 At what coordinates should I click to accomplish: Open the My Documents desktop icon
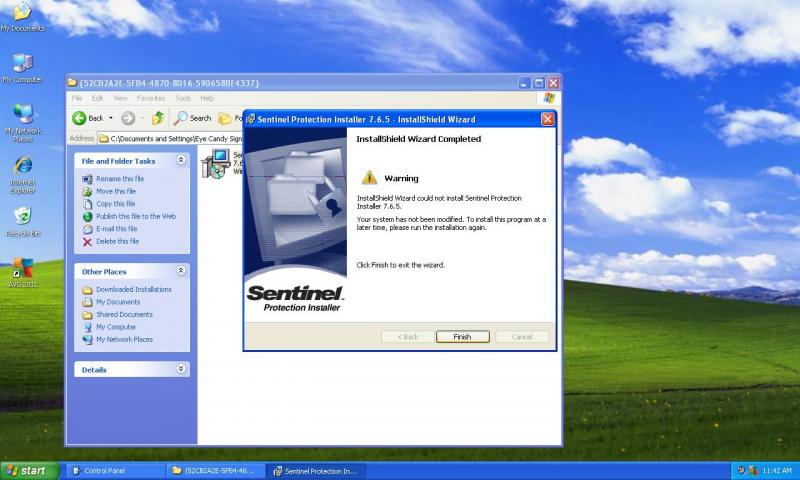pyautogui.click(x=22, y=16)
